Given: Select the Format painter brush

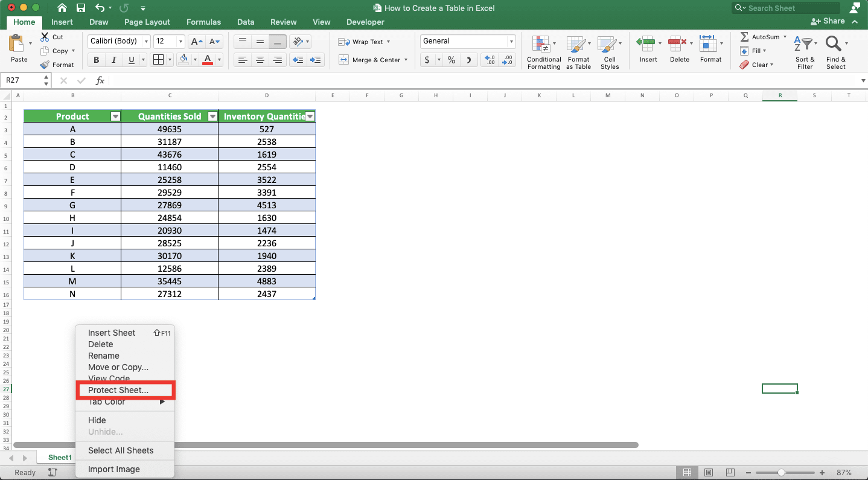Looking at the screenshot, I should (44, 65).
